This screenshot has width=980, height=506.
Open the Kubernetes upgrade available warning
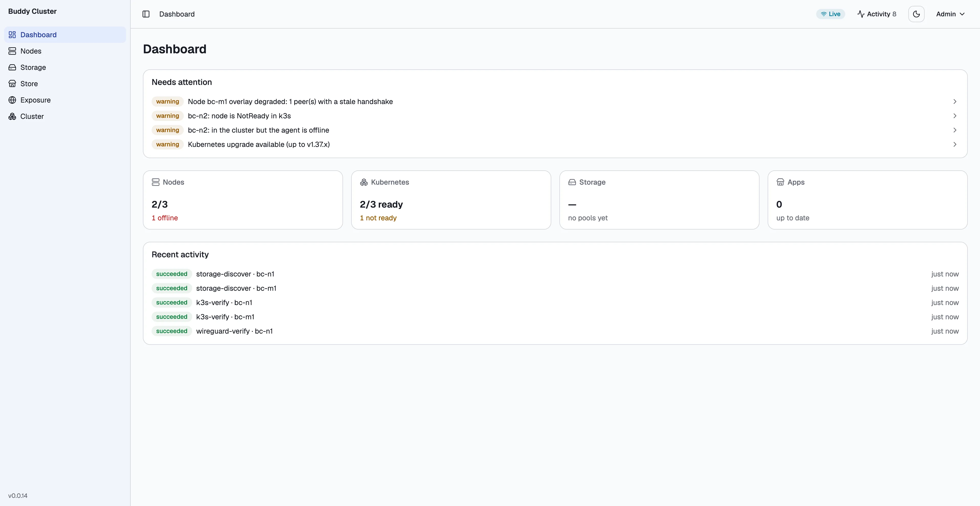555,144
